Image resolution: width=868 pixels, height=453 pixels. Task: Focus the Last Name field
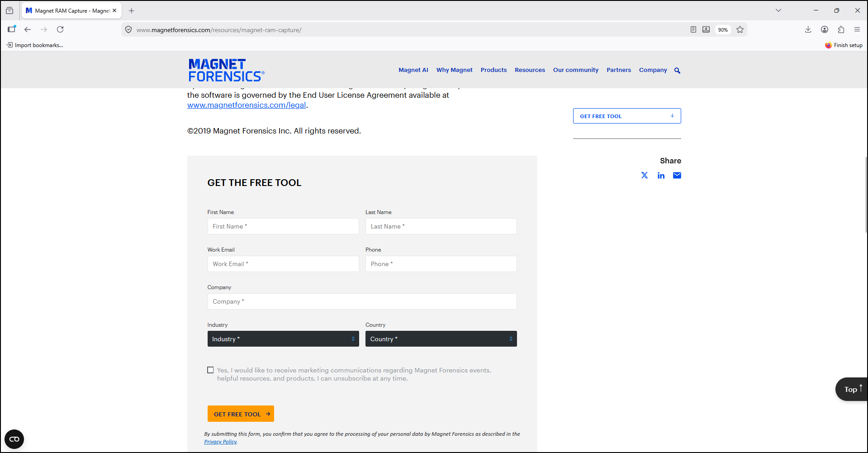point(441,226)
